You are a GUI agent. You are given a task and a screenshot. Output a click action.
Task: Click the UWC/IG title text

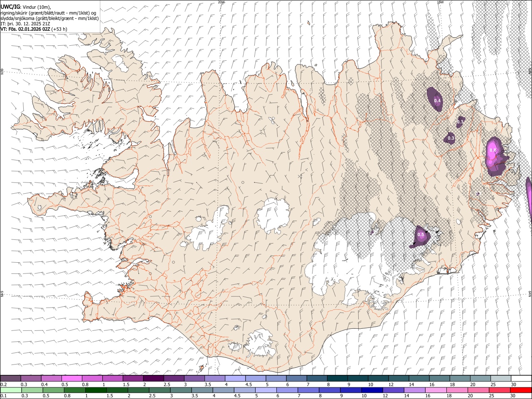[10, 6]
